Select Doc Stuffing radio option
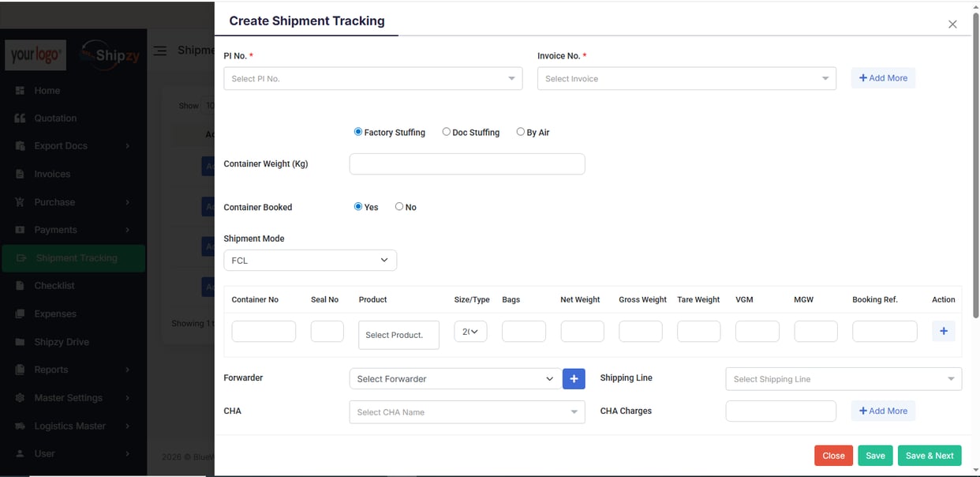 447,132
